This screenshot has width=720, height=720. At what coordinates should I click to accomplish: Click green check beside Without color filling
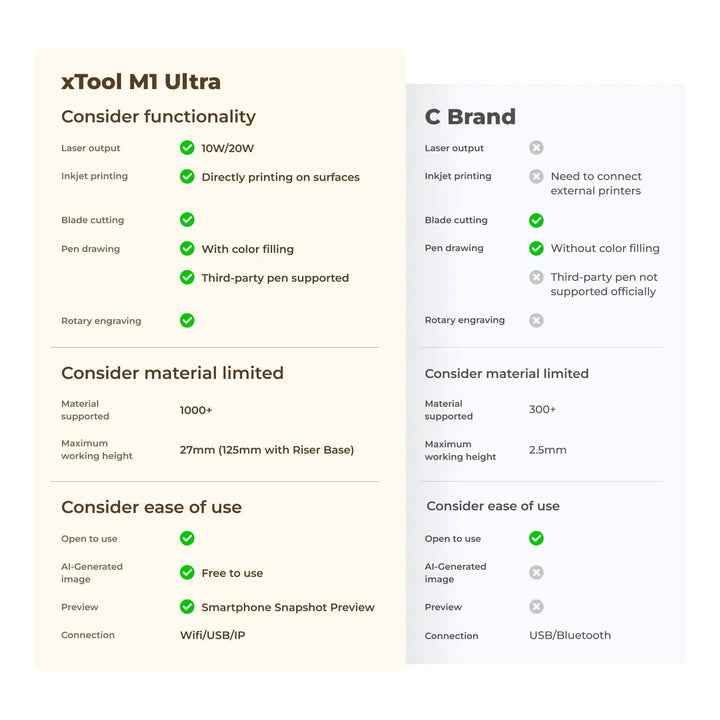[536, 248]
